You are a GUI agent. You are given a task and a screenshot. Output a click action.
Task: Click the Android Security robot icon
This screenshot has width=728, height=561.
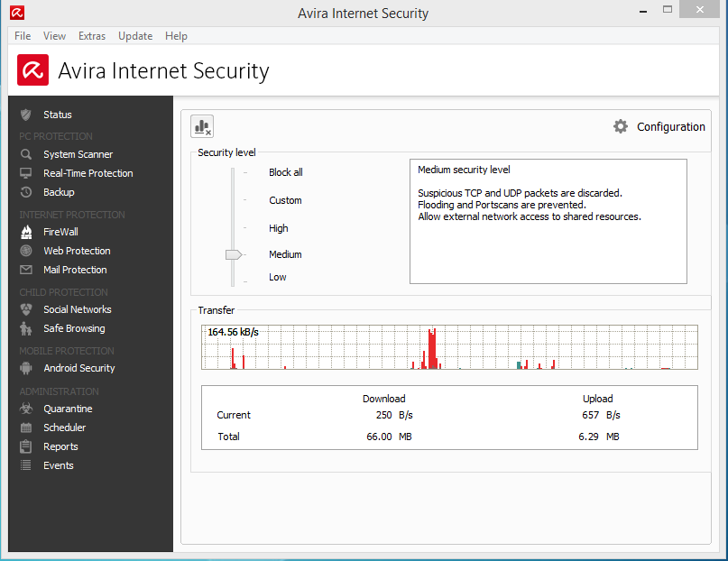(26, 368)
